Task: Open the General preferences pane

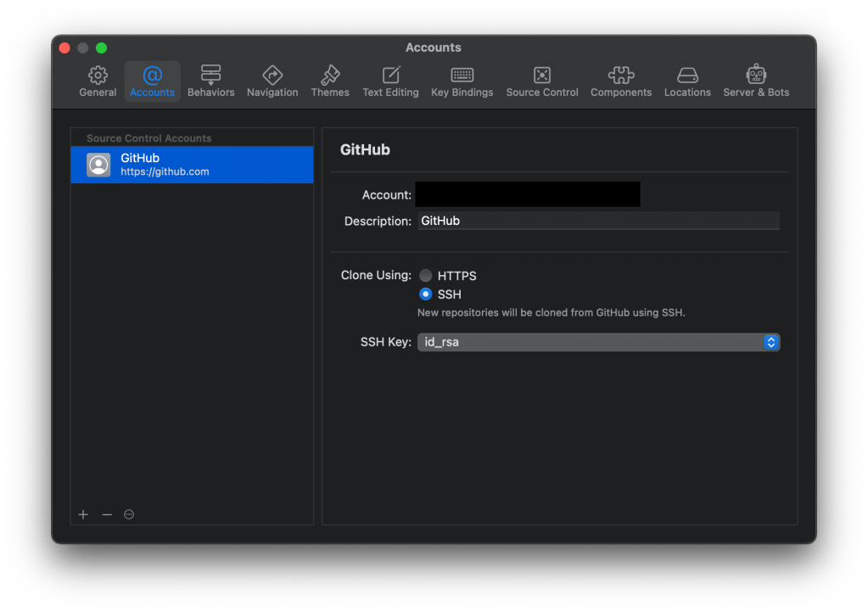Action: (98, 81)
